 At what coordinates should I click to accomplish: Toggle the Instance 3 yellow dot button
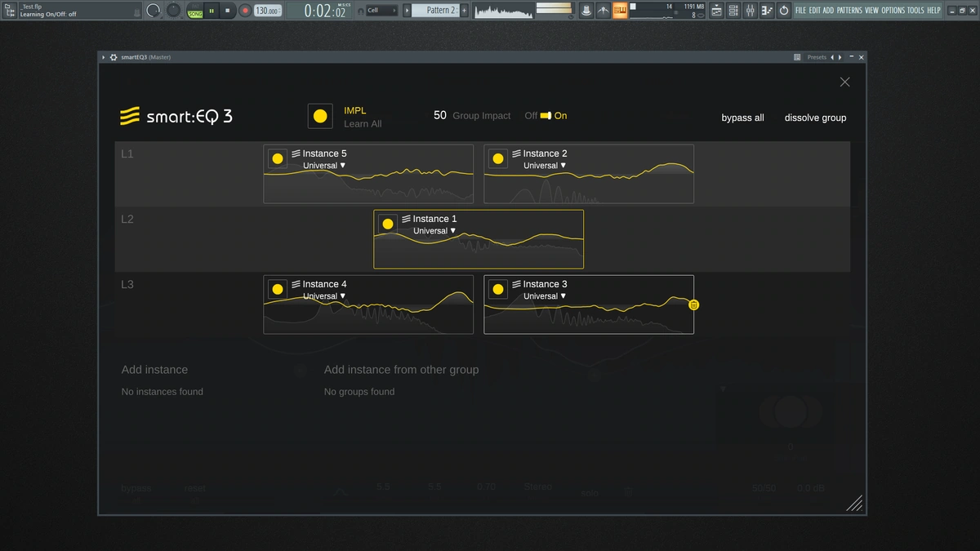(498, 289)
